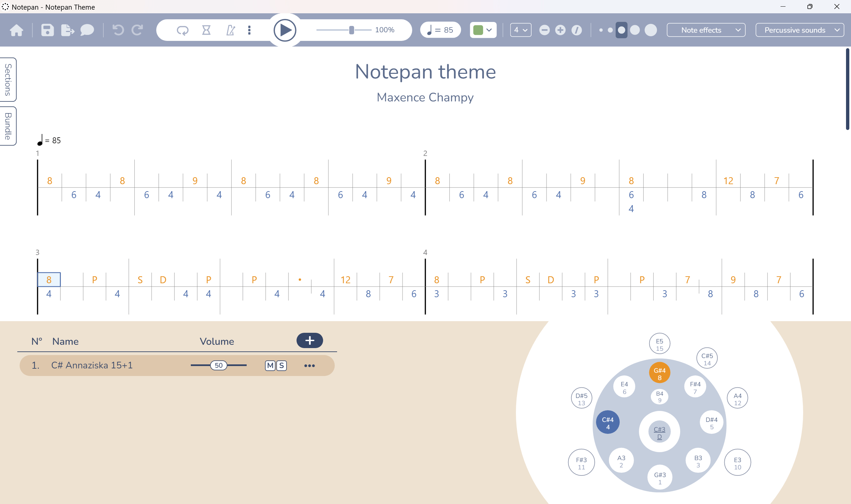This screenshot has width=851, height=504.
Task: Select the smallest note-size dot
Action: click(601, 30)
